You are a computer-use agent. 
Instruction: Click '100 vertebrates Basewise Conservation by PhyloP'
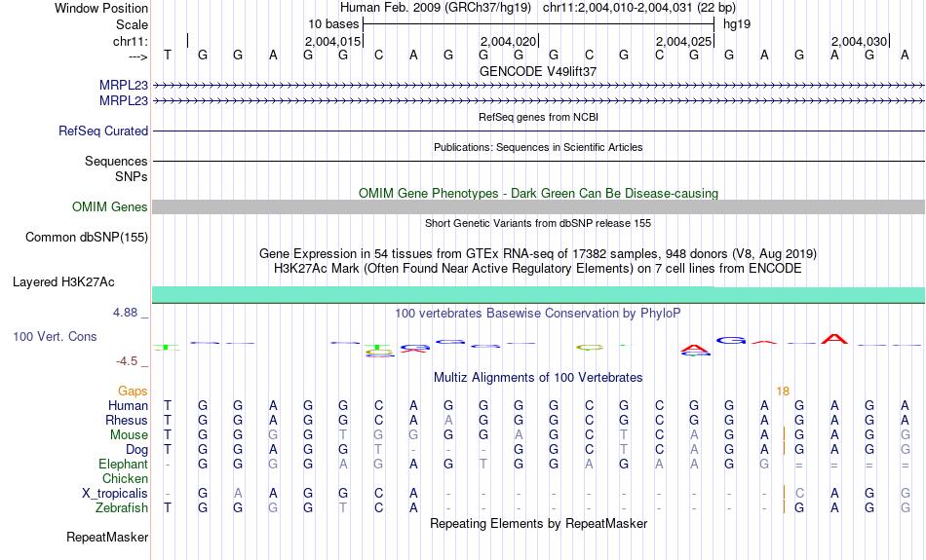[x=538, y=314]
